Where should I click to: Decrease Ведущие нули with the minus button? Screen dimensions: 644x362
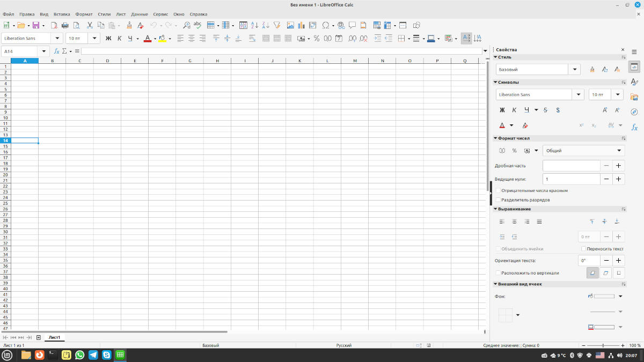click(606, 179)
